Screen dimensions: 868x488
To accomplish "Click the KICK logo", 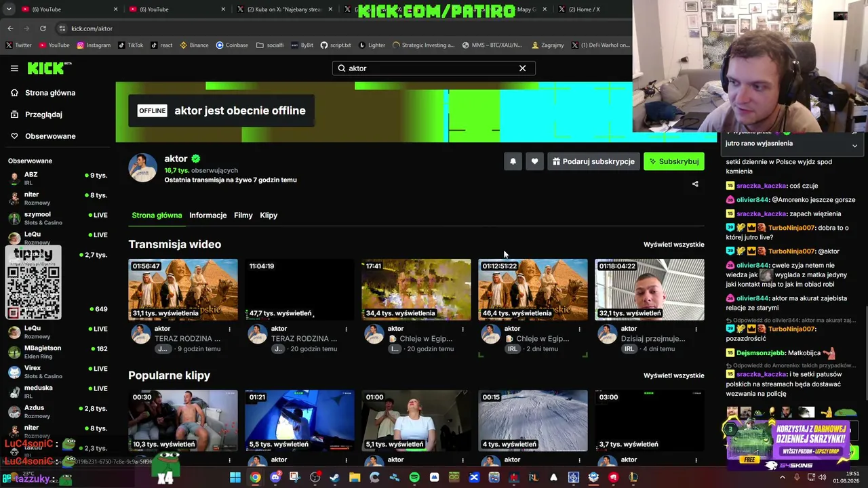I will tap(49, 68).
